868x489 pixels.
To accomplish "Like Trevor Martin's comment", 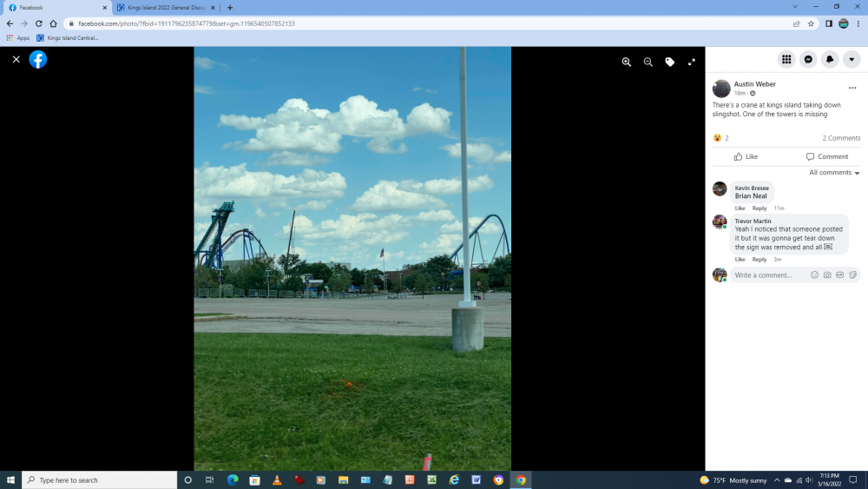I will (x=740, y=259).
